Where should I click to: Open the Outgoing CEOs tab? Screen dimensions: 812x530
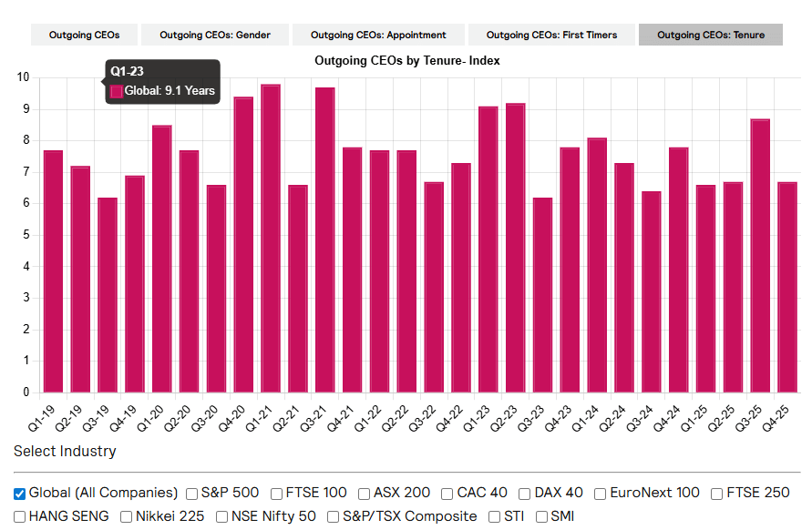[84, 36]
